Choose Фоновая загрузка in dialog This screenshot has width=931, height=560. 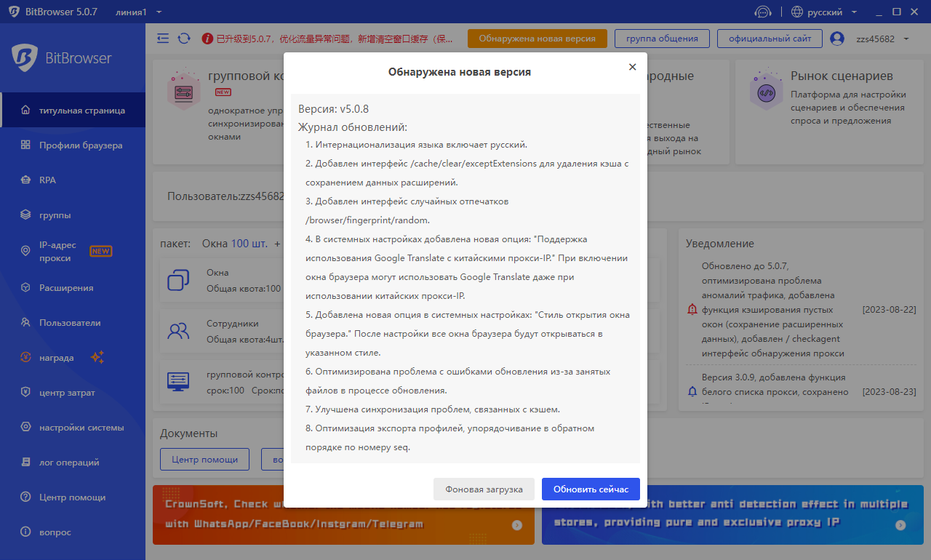[484, 489]
